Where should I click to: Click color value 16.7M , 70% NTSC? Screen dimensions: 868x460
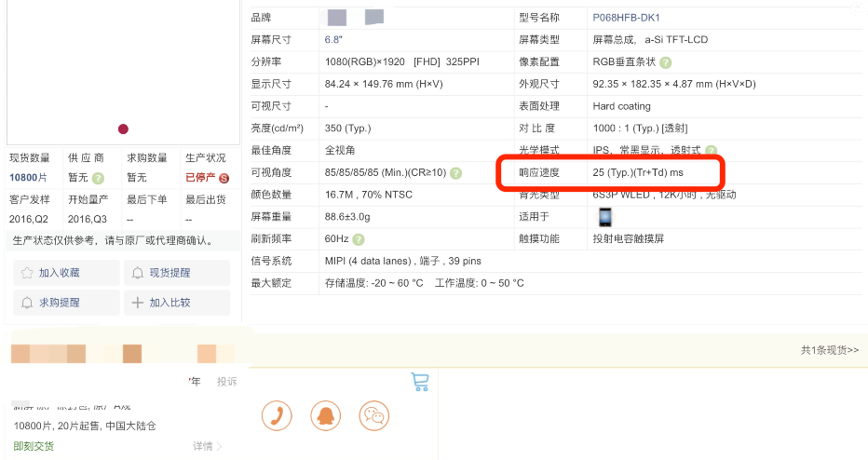pos(368,195)
